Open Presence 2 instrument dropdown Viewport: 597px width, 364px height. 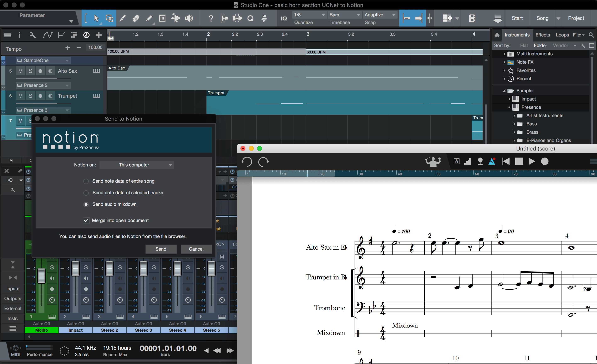click(43, 85)
